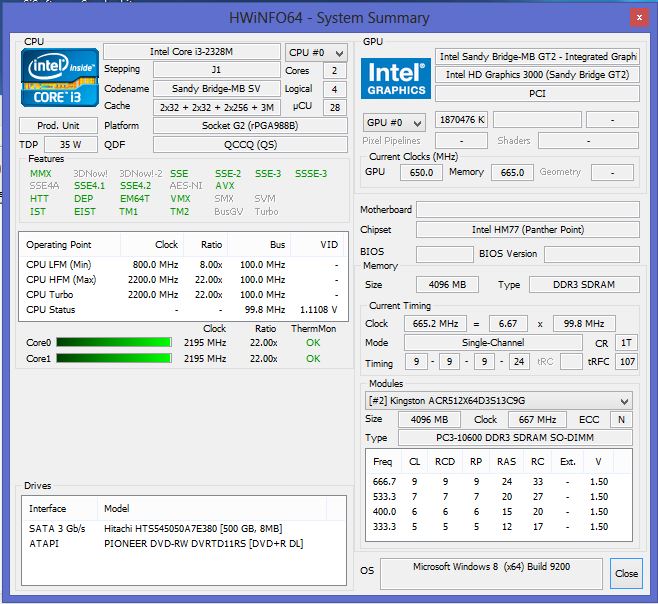Viewport: 658px width, 604px height.
Task: Select the CPU LFM (Min) row
Action: pos(183,265)
